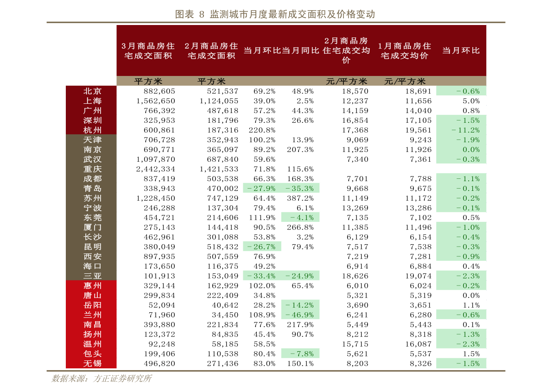Screen dimensions: 552x392
Task: Select the green -27.9% cell for 青岛
Action: click(262, 189)
